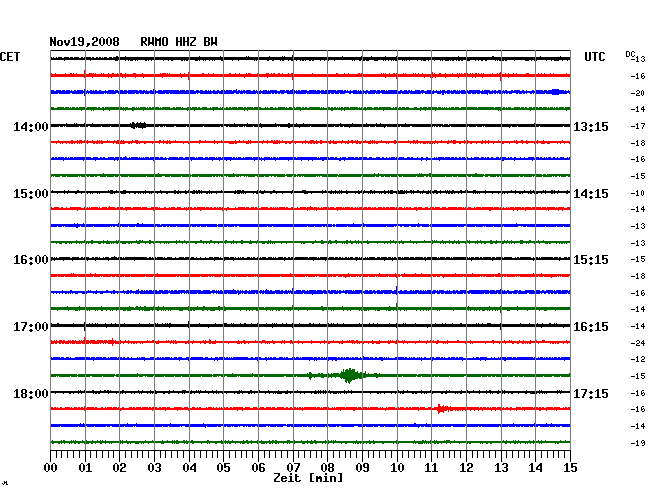650x494 pixels.
Task: Click the 13:15 UTC time label
Action: [591, 126]
